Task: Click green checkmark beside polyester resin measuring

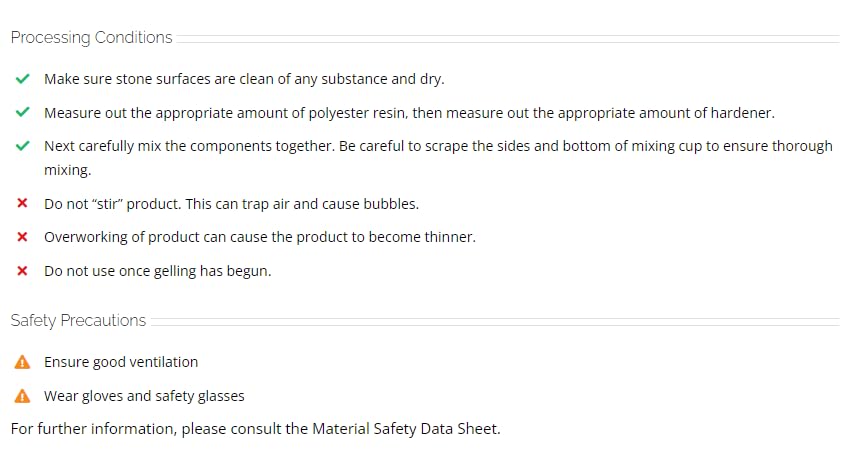Action: [x=22, y=112]
